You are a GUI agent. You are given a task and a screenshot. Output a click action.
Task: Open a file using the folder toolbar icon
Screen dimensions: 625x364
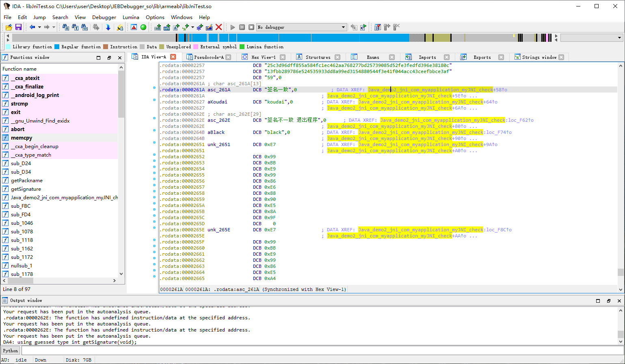point(9,27)
